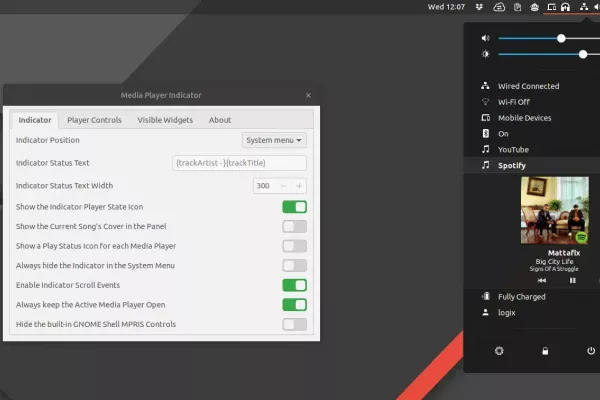Viewport: 600px width, 400px height.
Task: Pause the Spotify playback
Action: (x=572, y=281)
